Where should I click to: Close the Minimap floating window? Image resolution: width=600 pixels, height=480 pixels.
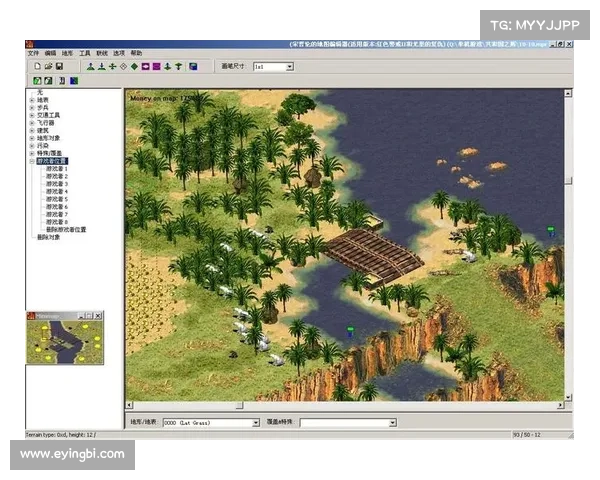tap(98, 316)
